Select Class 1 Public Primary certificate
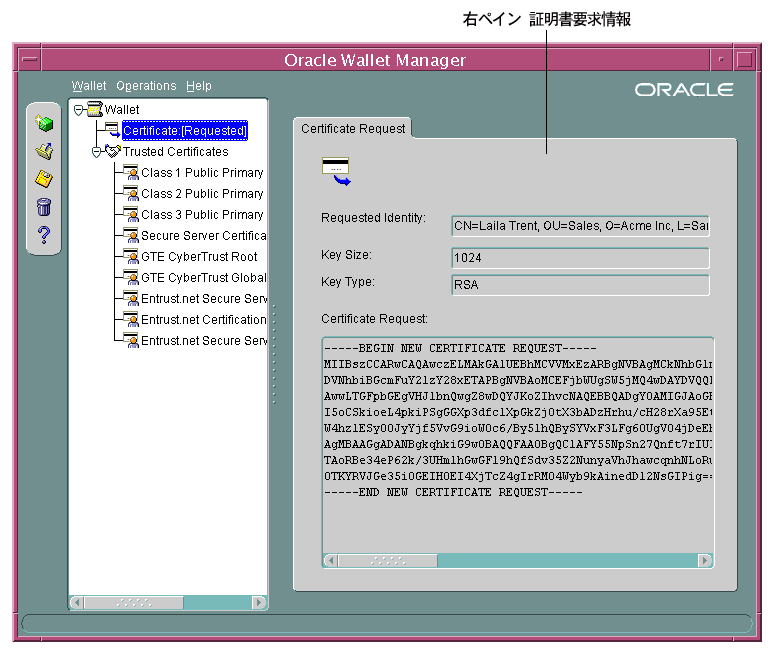 [x=202, y=172]
